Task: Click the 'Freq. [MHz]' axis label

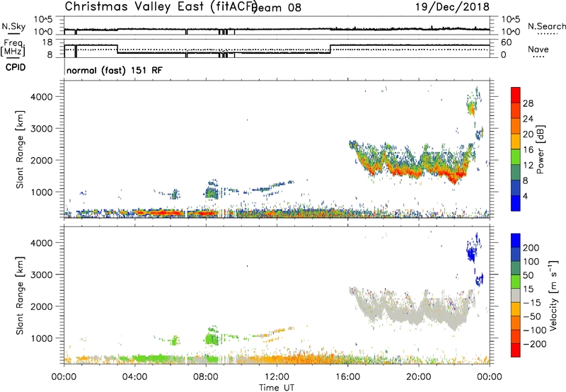Action: tap(13, 47)
